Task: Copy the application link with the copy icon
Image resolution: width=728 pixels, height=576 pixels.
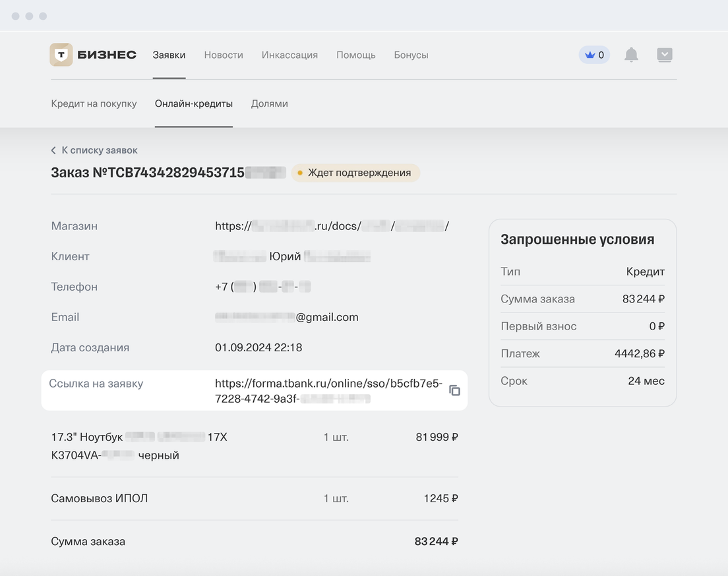Action: pyautogui.click(x=454, y=390)
